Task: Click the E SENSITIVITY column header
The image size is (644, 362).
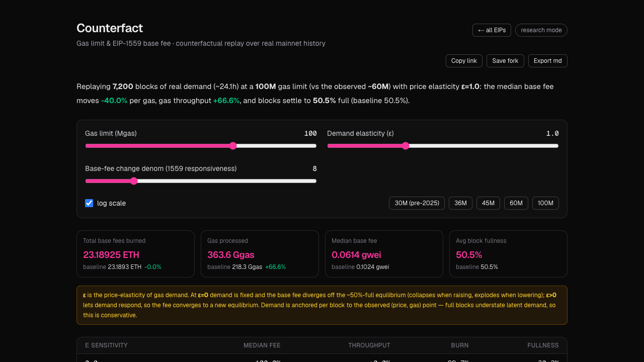Action: [x=106, y=345]
